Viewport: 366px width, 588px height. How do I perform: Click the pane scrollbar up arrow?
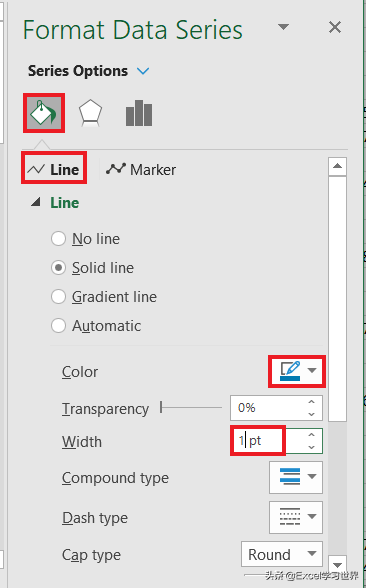[337, 166]
